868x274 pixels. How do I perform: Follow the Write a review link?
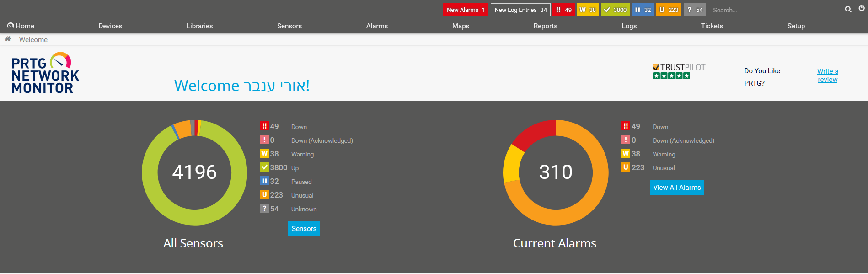coord(827,75)
